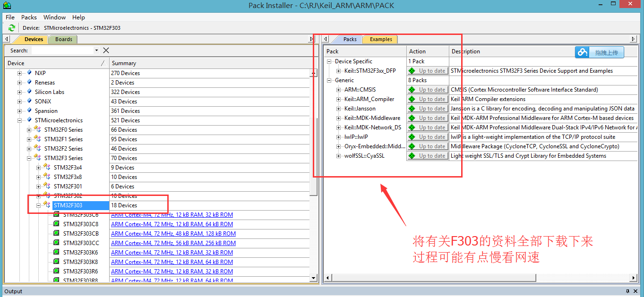Select the STM32F2 Series family icon

coord(37,149)
